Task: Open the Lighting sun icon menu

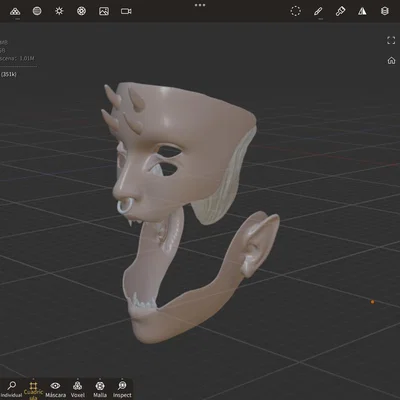Action: click(x=59, y=11)
